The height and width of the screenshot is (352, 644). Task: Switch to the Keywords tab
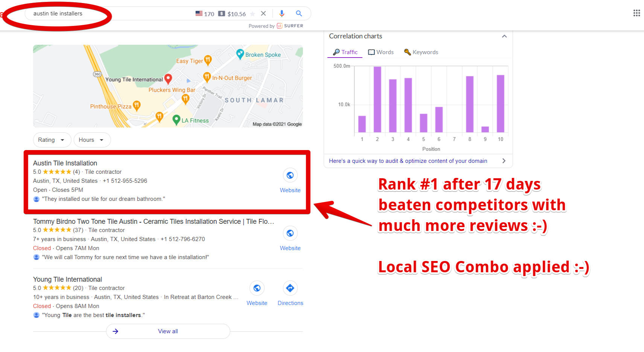click(421, 52)
